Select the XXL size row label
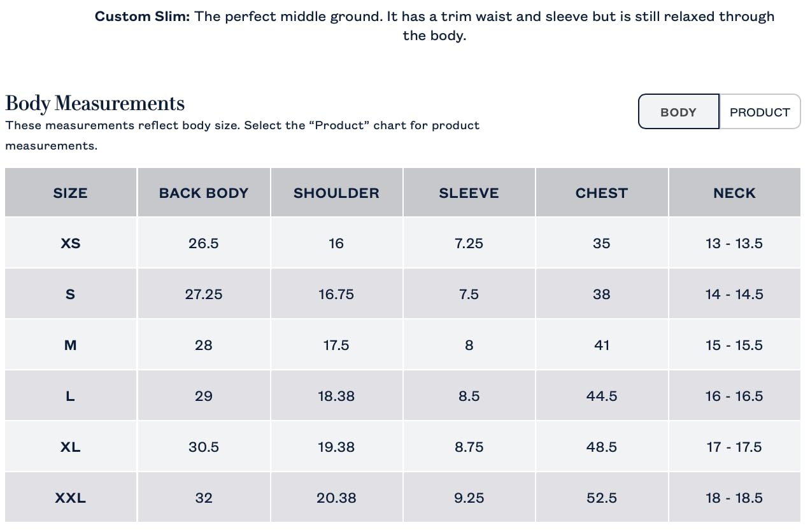 point(70,498)
